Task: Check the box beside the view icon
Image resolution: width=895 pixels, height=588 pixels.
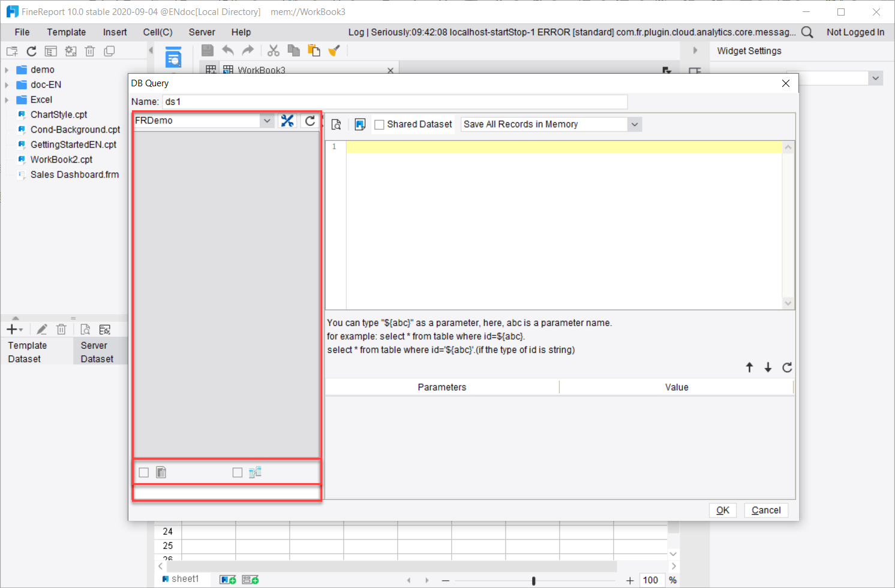Action: pos(238,473)
